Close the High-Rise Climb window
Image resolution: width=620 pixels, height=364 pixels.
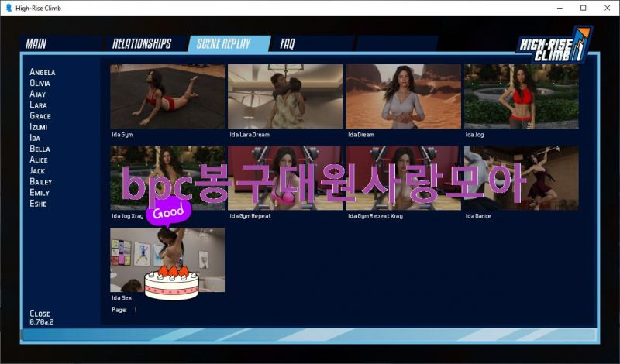point(608,8)
